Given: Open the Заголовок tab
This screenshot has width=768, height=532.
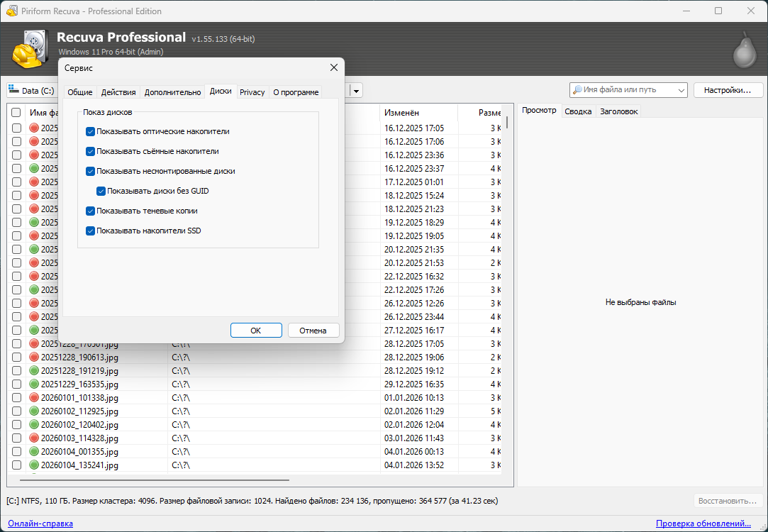Looking at the screenshot, I should 618,111.
